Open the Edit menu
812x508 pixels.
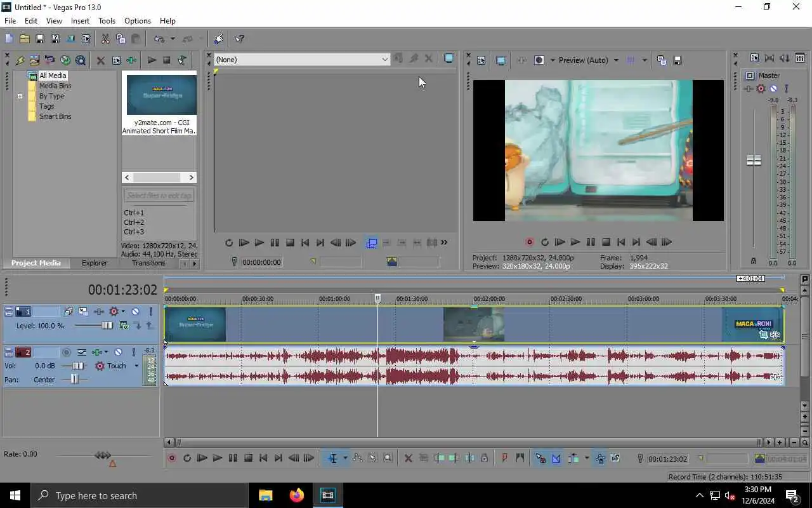(x=31, y=21)
